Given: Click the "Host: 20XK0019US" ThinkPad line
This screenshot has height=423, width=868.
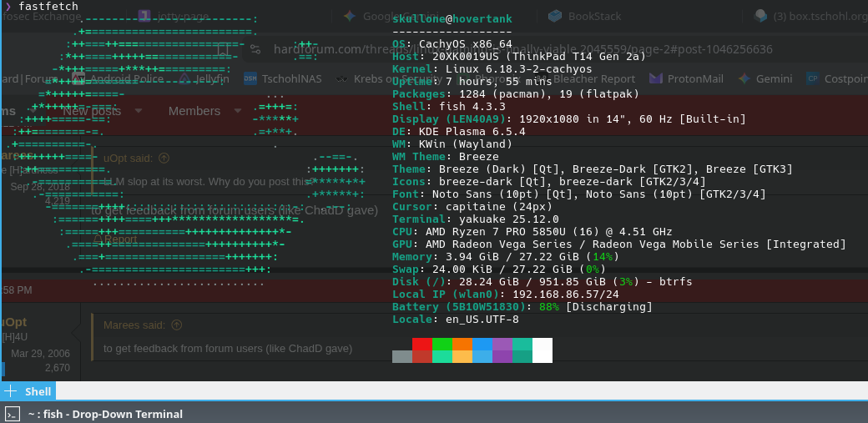Looking at the screenshot, I should 519,57.
